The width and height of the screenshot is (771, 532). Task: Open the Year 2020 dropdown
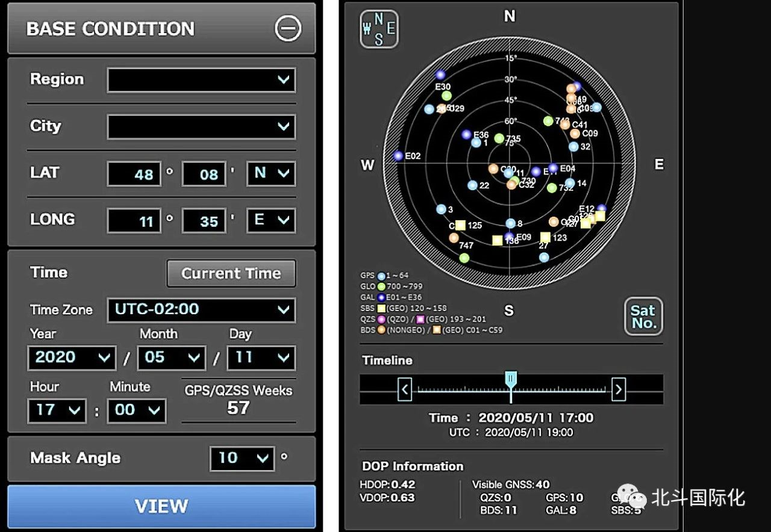point(71,358)
